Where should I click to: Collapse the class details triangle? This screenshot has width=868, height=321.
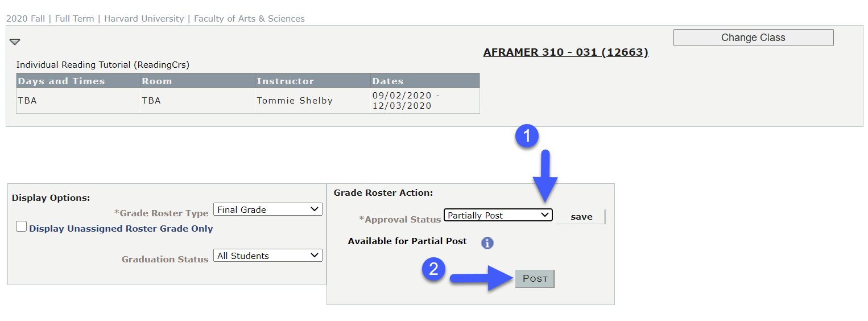(x=15, y=42)
